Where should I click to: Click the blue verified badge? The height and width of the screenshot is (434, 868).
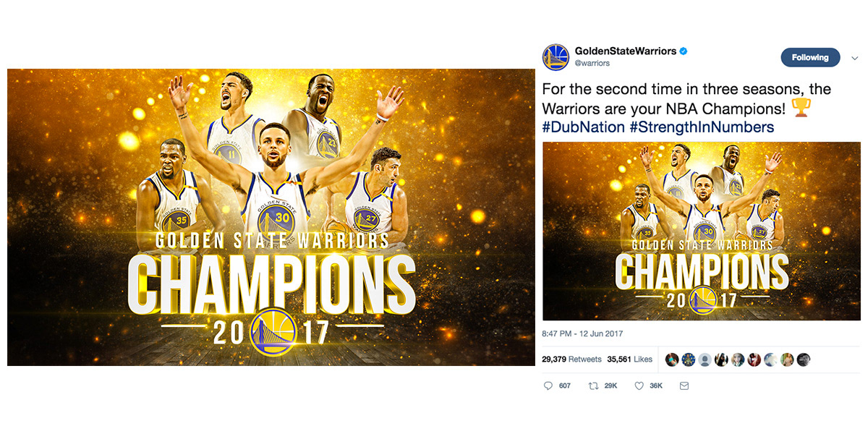(684, 51)
